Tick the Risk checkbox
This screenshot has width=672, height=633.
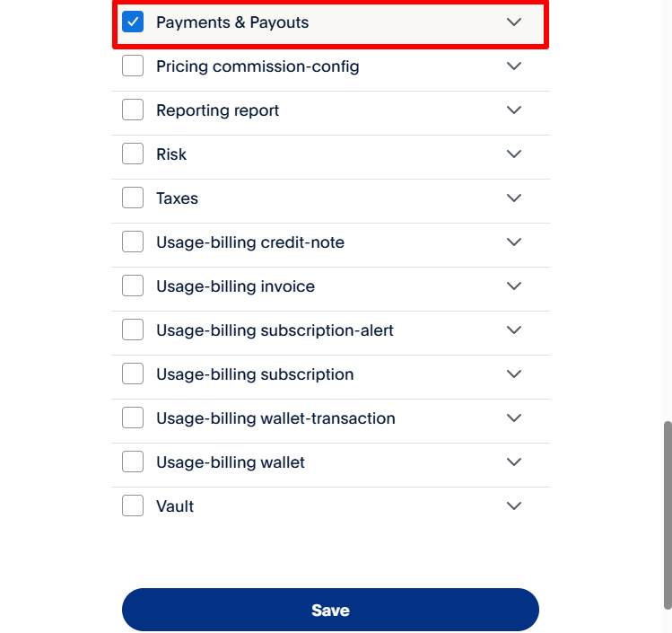[x=133, y=154]
